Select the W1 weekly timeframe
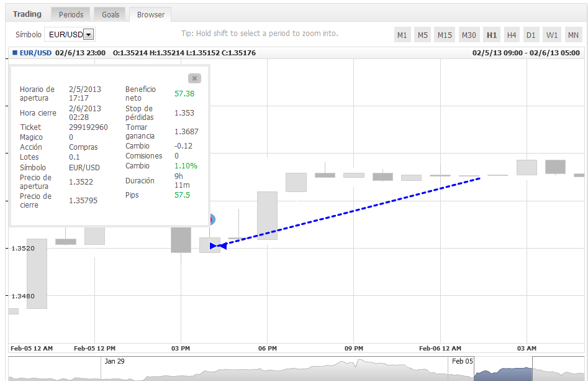Viewport: 588px width, 381px height. click(551, 35)
